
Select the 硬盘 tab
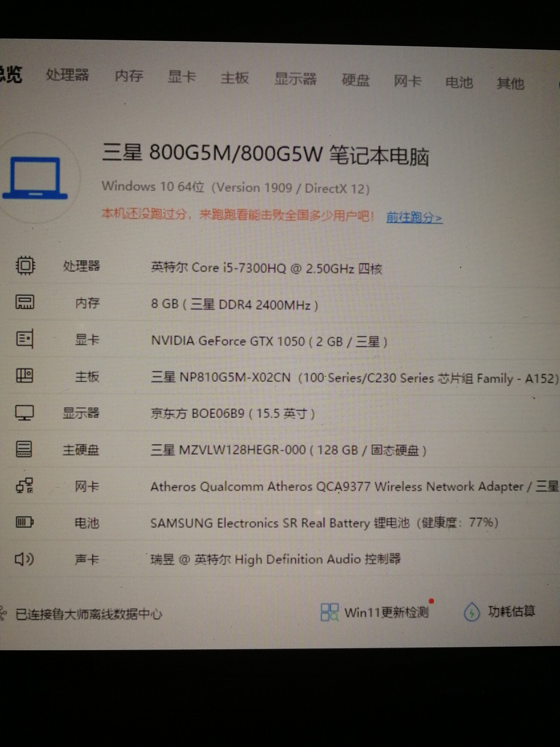click(x=355, y=80)
